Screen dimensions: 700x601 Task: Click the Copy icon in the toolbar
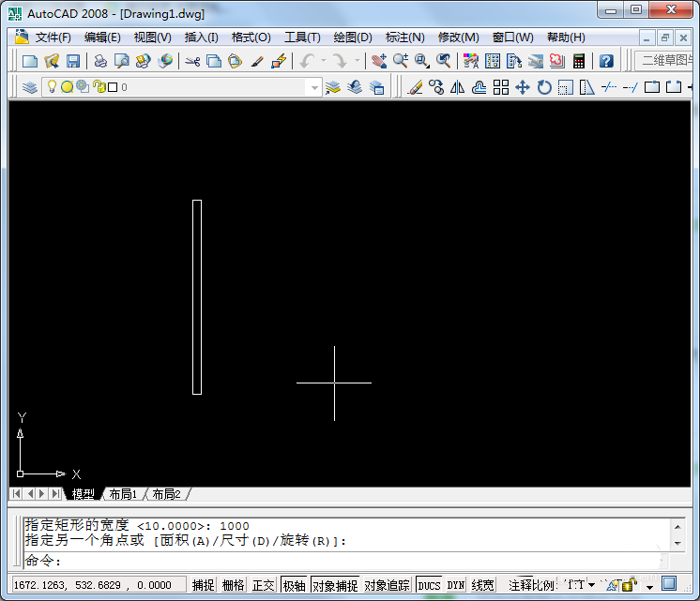coord(214,61)
